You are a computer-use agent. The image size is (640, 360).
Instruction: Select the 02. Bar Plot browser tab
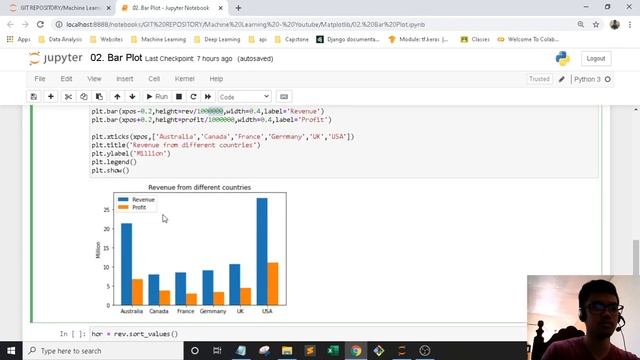click(x=171, y=8)
